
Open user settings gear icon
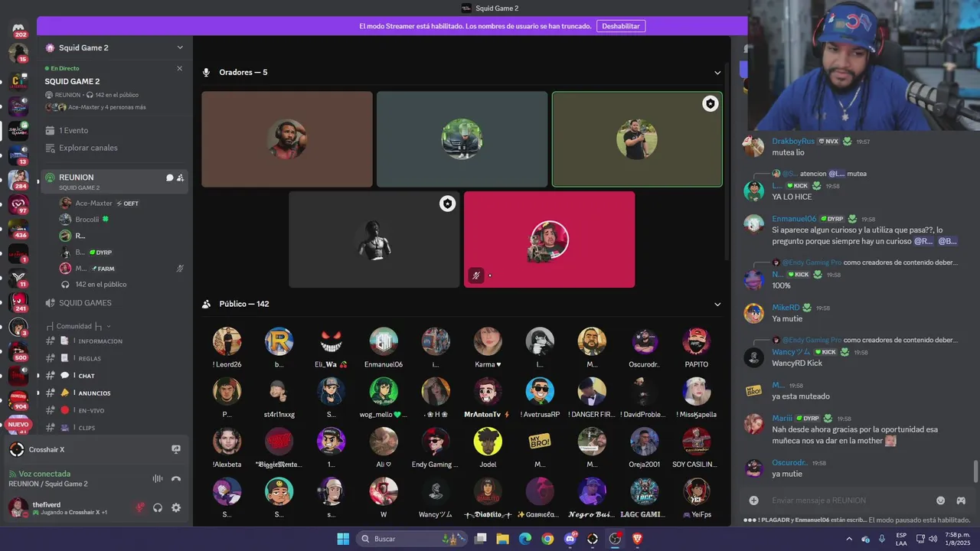(x=176, y=507)
